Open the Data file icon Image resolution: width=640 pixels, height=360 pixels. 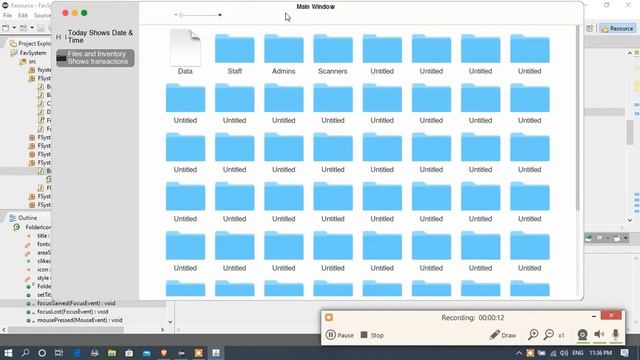click(x=185, y=48)
